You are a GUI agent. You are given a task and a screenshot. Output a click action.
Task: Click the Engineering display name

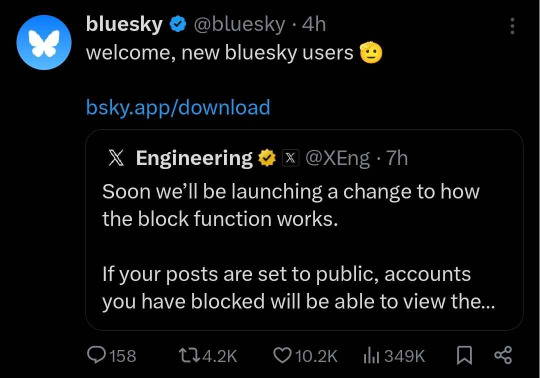tap(194, 158)
